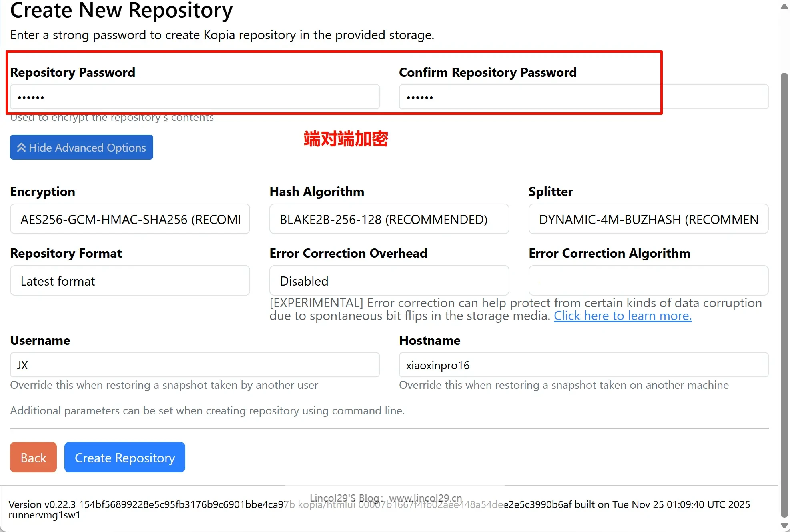Viewport: 790px width, 532px height.
Task: Open the Hash Algorithm dropdown
Action: pyautogui.click(x=389, y=219)
